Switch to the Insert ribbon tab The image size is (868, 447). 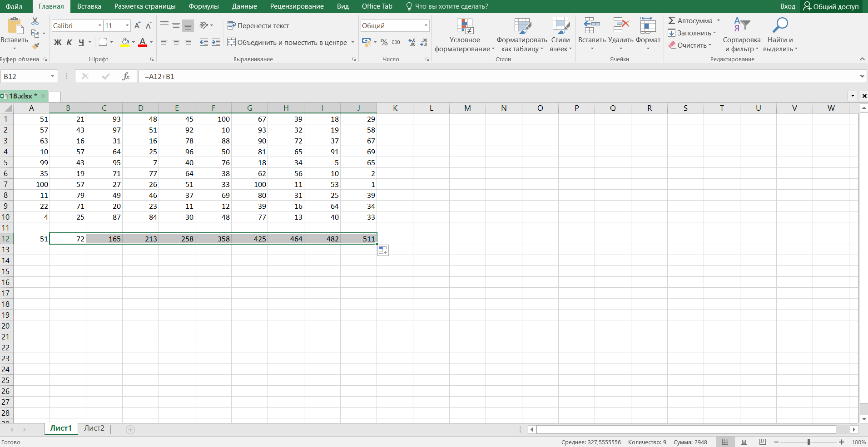tap(89, 6)
